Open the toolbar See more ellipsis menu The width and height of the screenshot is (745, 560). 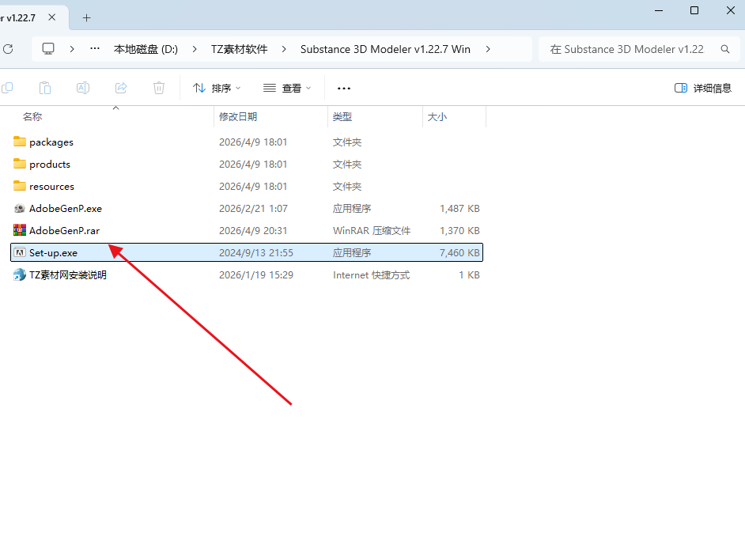(344, 89)
